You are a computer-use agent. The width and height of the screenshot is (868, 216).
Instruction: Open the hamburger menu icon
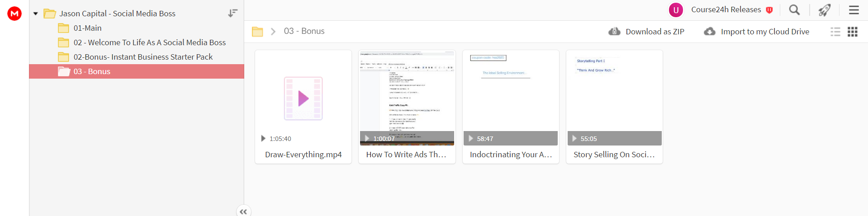pos(854,10)
